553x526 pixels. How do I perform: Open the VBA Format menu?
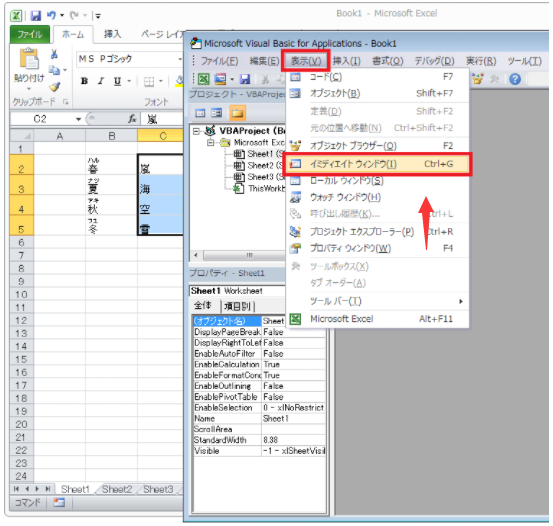tap(388, 61)
